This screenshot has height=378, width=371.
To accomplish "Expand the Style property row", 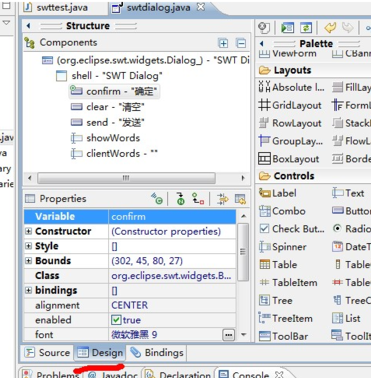I will coord(29,246).
